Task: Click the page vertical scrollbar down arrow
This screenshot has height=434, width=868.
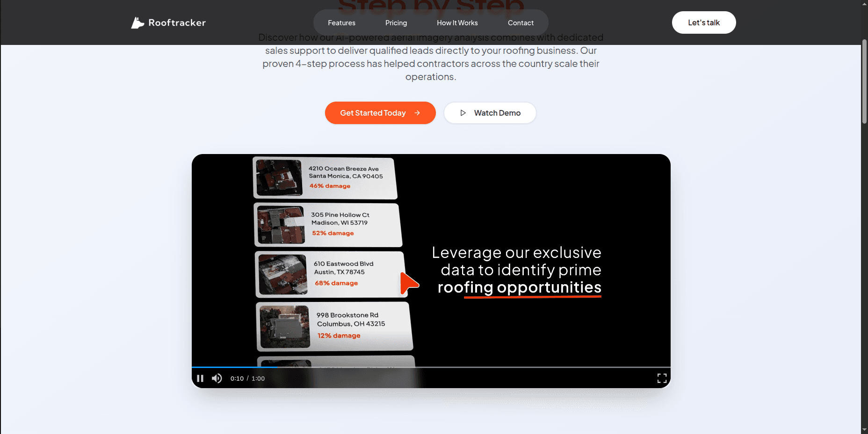Action: pyautogui.click(x=864, y=430)
